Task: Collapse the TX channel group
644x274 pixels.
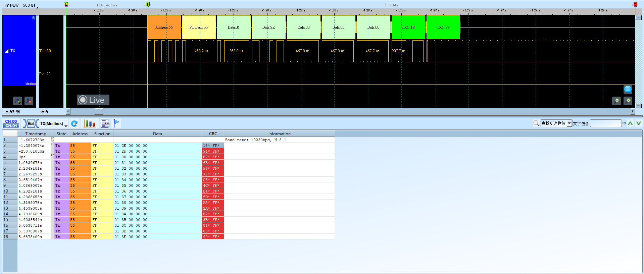Action: pos(7,51)
